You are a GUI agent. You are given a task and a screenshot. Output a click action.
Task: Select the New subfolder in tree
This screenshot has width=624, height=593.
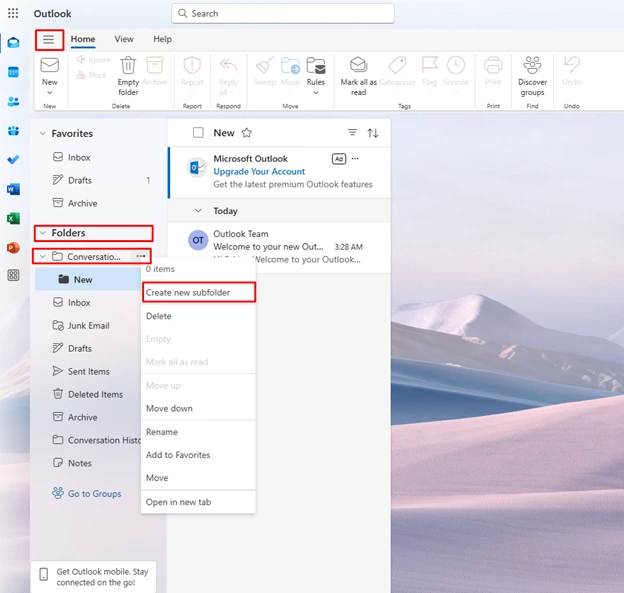(88, 279)
